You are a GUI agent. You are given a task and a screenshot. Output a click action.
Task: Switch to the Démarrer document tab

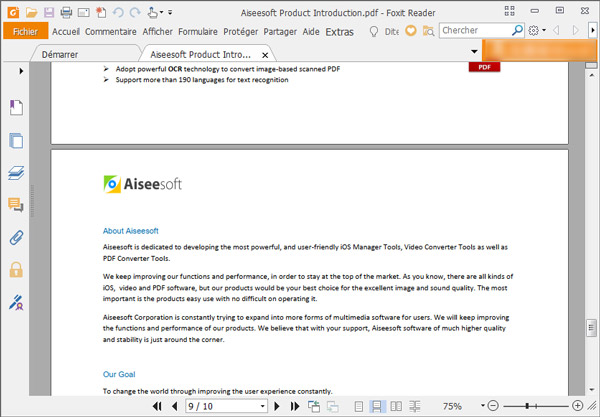pos(60,55)
